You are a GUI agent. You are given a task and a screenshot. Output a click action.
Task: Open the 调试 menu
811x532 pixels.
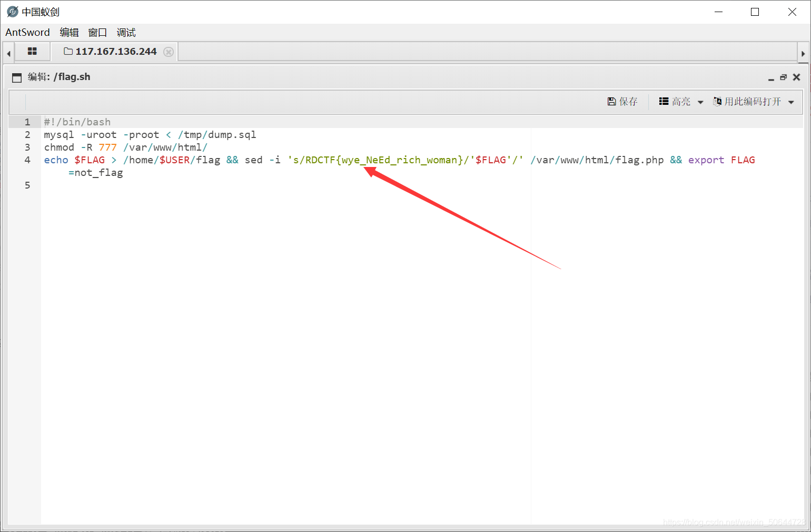coord(126,32)
